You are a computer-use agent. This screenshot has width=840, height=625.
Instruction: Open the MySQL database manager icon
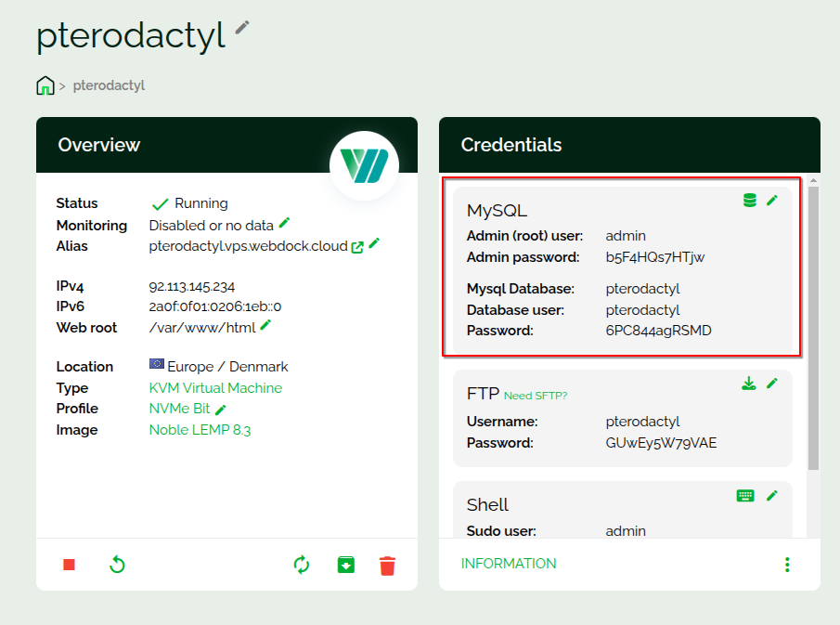click(x=750, y=201)
